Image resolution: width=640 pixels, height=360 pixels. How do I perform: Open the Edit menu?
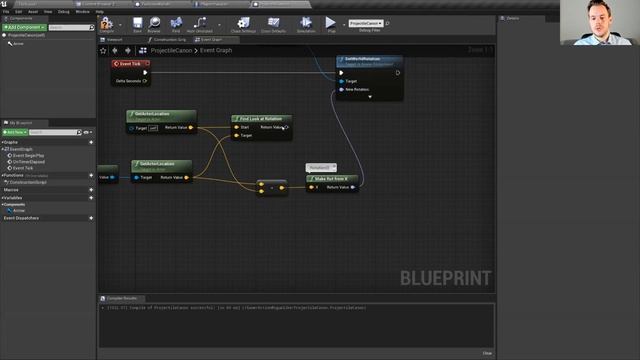point(19,12)
